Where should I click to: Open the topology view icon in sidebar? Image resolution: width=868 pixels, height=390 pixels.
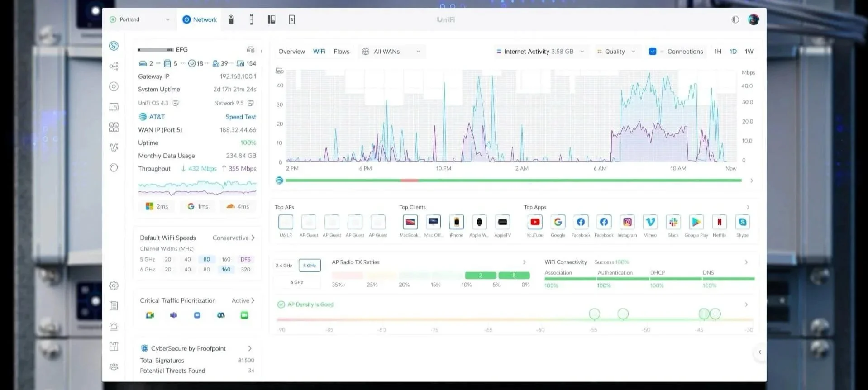coord(114,66)
